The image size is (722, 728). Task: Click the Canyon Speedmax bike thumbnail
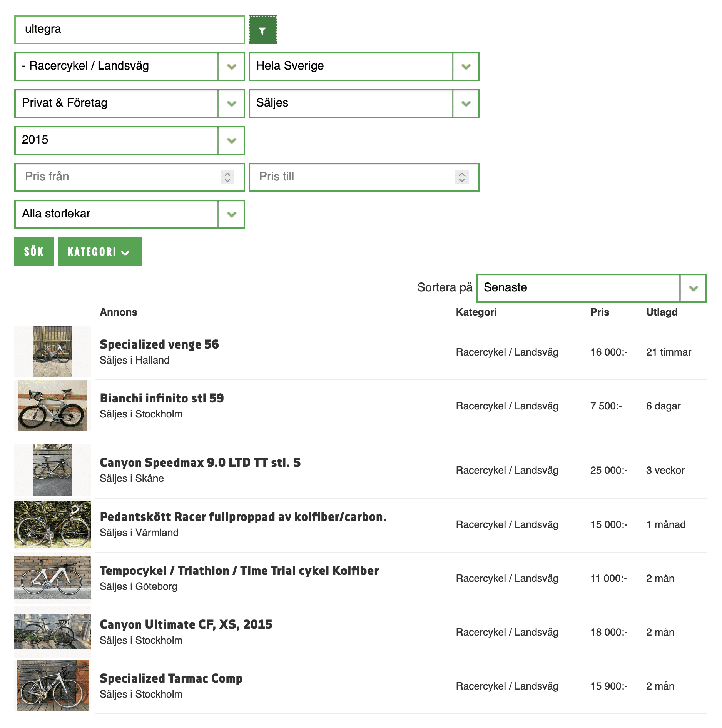click(53, 470)
